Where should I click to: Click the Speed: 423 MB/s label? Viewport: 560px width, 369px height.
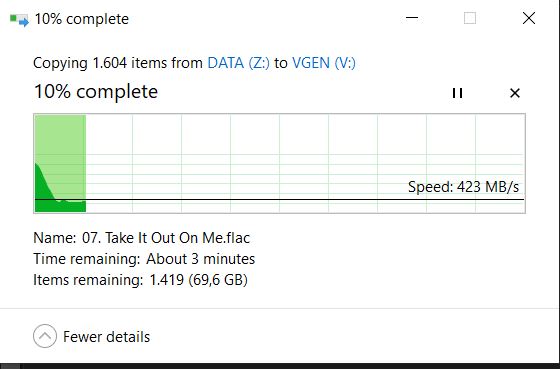[463, 187]
